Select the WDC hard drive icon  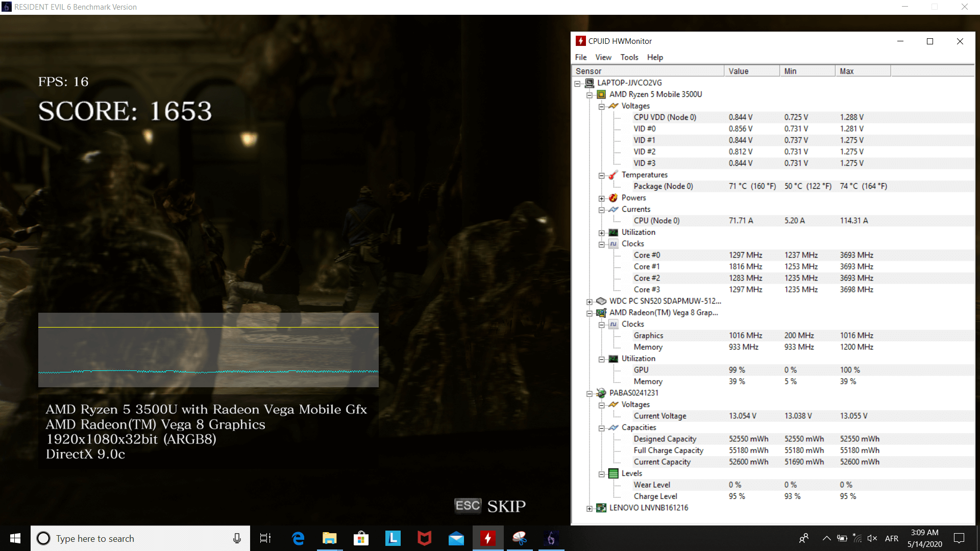pos(601,301)
